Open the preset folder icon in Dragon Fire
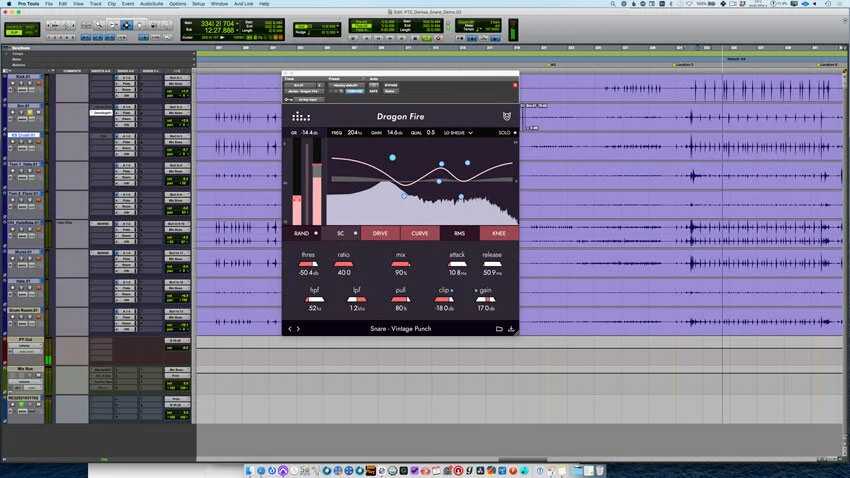Viewport: 850px width, 478px height. coord(499,328)
